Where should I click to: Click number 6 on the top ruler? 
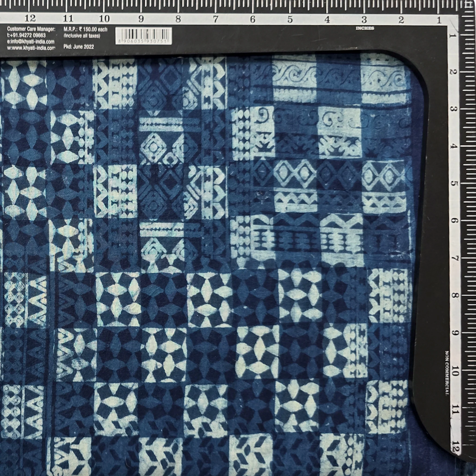(x=253, y=19)
